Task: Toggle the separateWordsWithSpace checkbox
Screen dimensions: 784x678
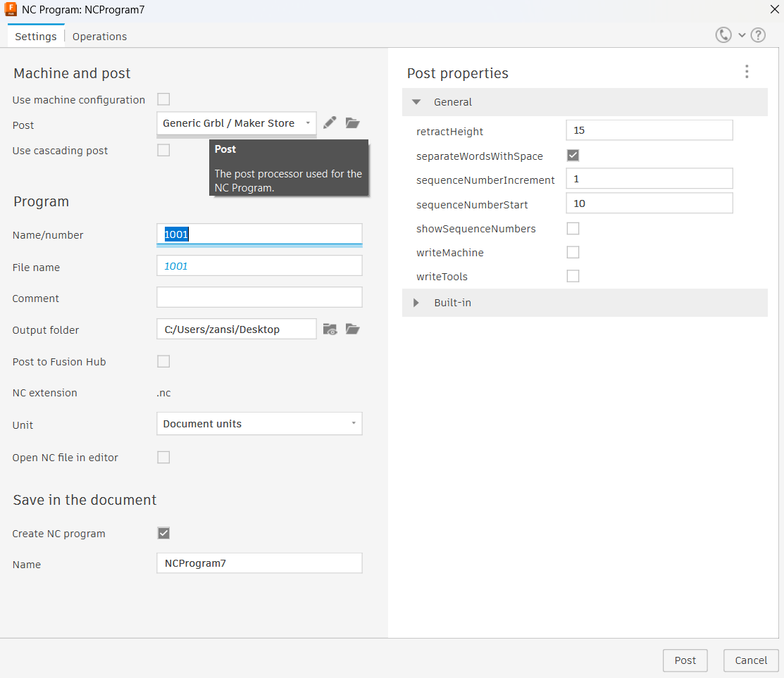Action: click(573, 156)
